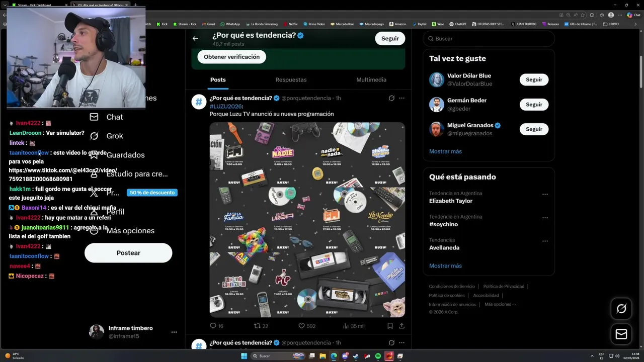
Task: Open account menu dots beside Inframe timbero
Action: click(x=174, y=332)
